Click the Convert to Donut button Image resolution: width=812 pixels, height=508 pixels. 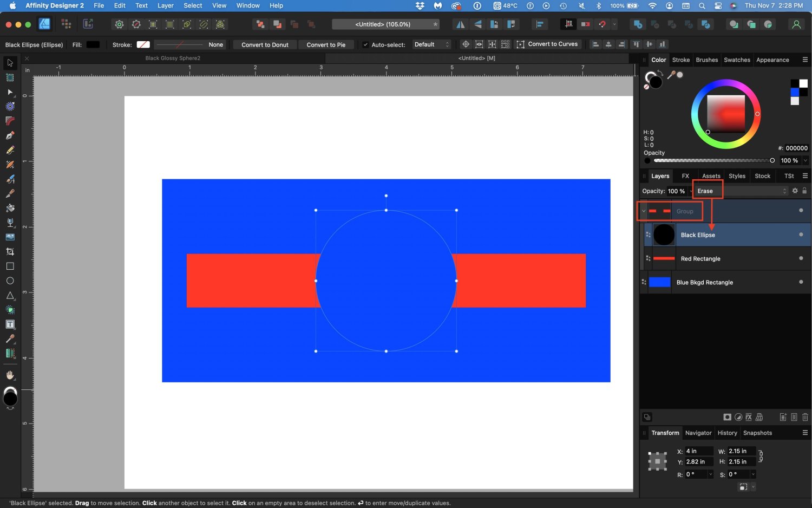click(x=265, y=45)
